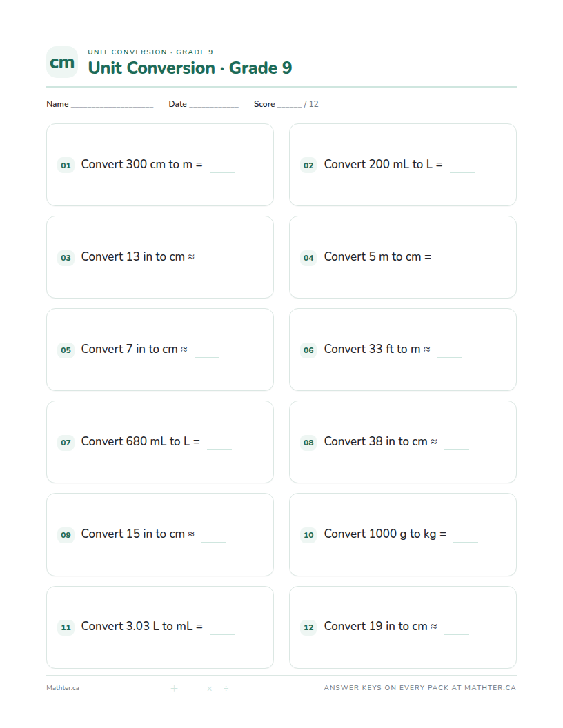563x728 pixels.
Task: Click the heading 'Unit Conversion · Grade 9'
Action: tap(190, 68)
